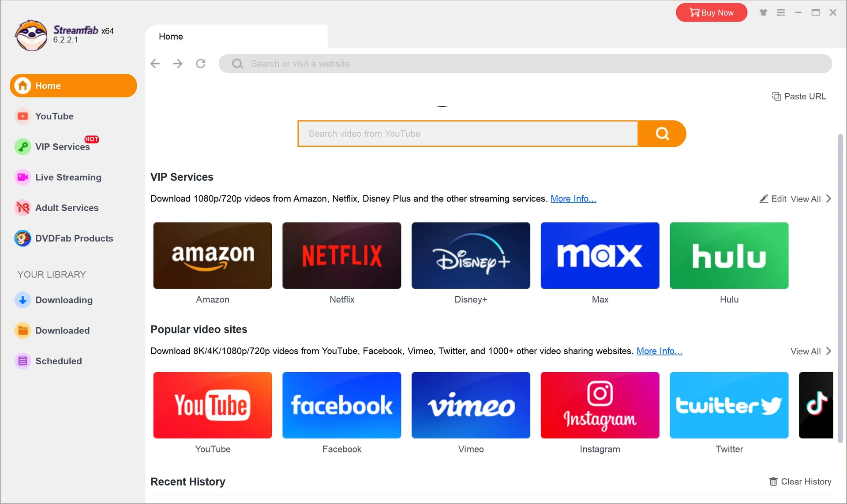Click the version number 6.2.2.1
847x504 pixels.
point(66,40)
